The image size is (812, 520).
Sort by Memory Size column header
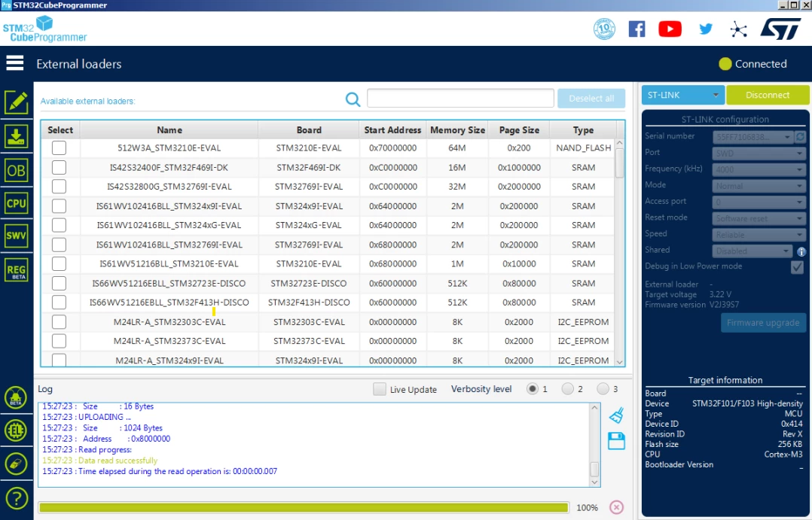pyautogui.click(x=457, y=130)
